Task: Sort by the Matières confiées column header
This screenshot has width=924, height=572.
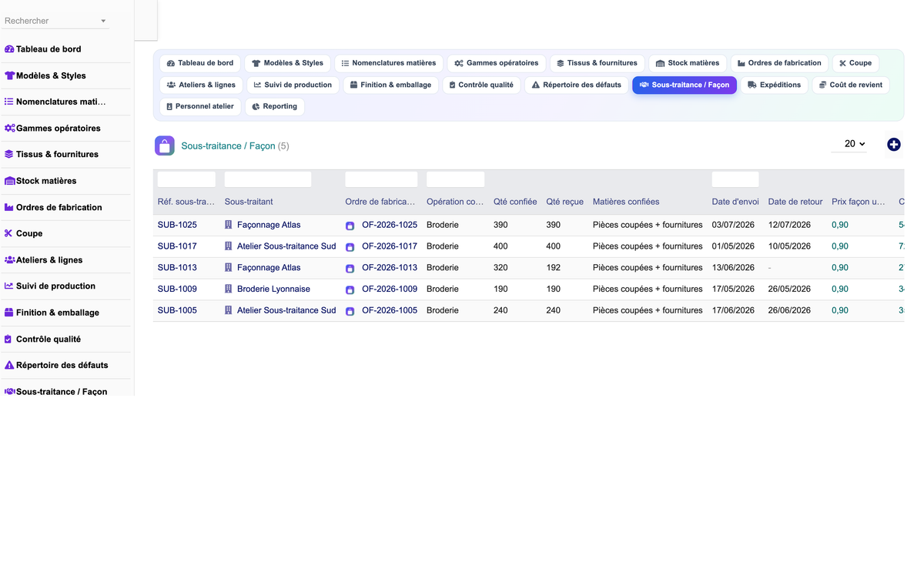Action: (626, 202)
